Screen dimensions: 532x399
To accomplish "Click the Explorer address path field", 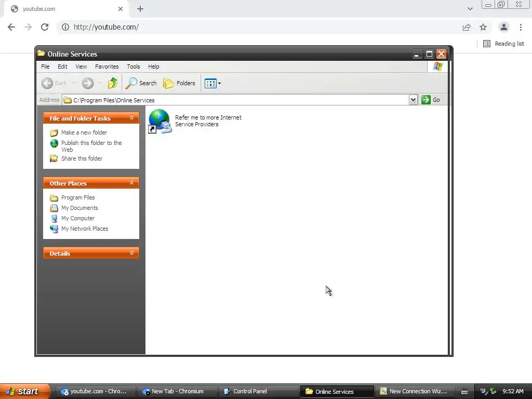I will pos(236,100).
